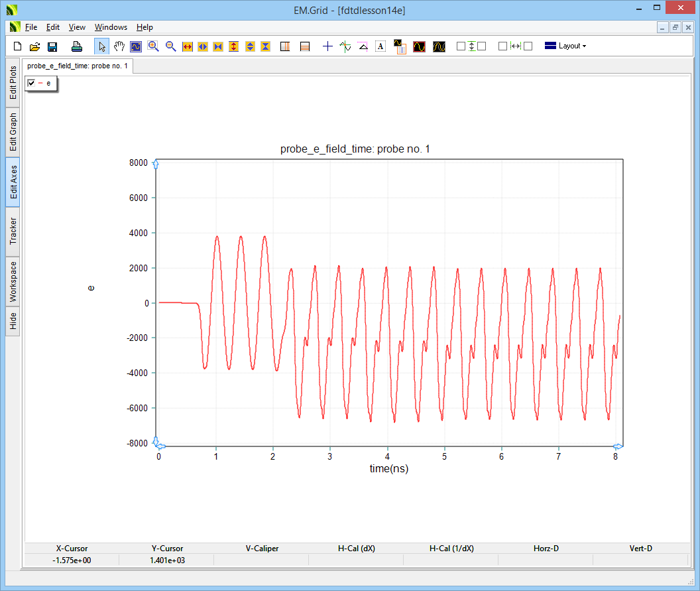
Task: Toggle the 'e' plot legend checkbox
Action: [31, 83]
